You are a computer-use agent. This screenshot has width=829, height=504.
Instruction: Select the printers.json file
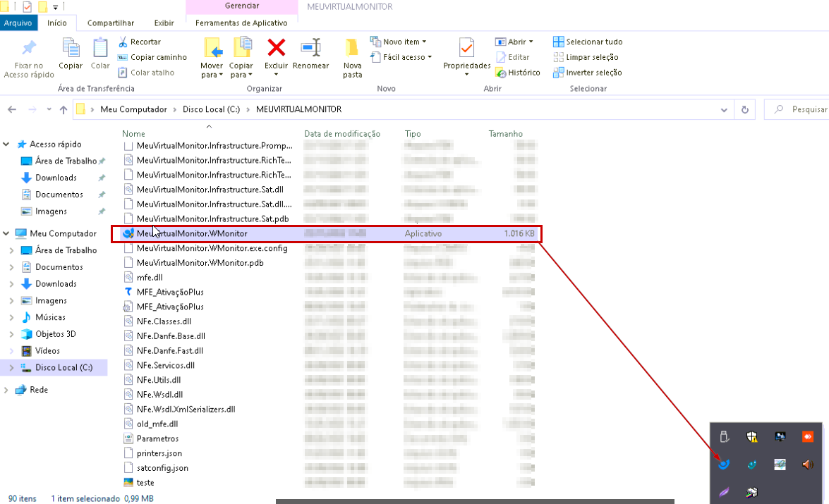click(159, 453)
